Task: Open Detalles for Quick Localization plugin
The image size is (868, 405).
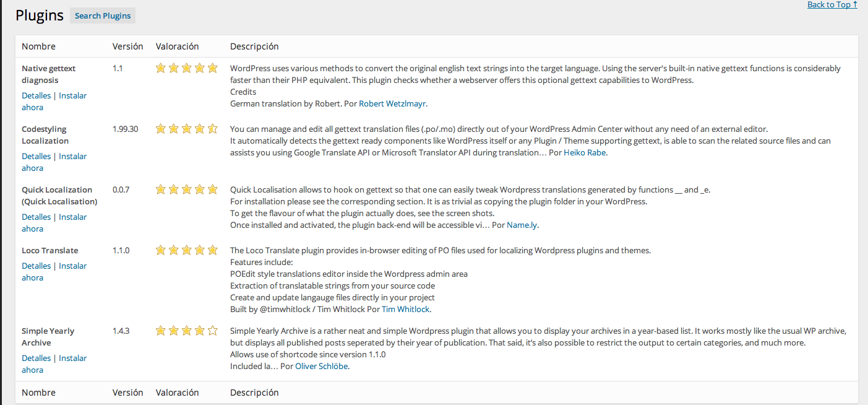Action: click(36, 217)
